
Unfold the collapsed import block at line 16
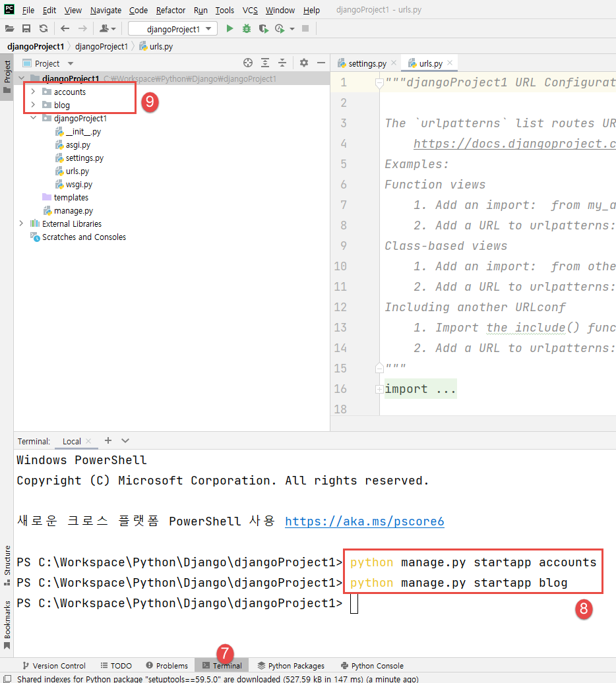(x=379, y=389)
